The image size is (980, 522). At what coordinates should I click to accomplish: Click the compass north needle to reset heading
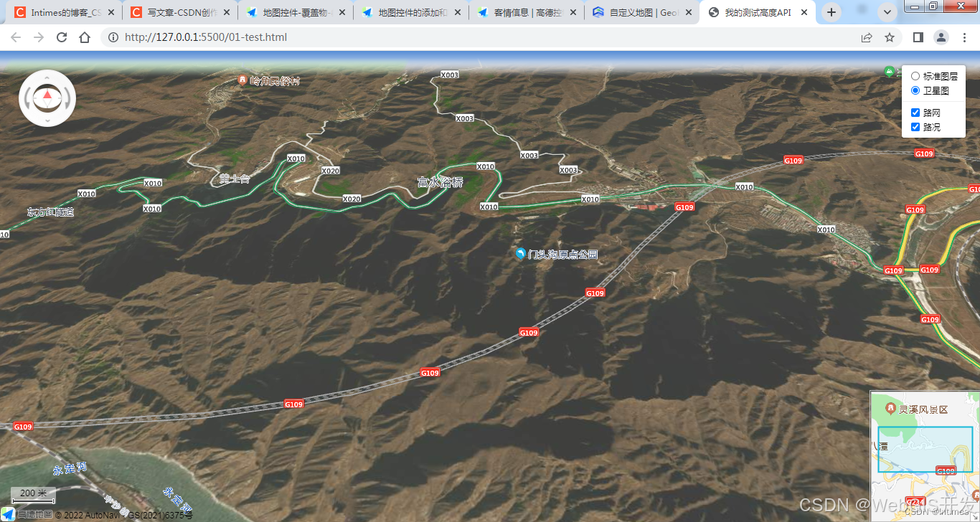(x=47, y=95)
